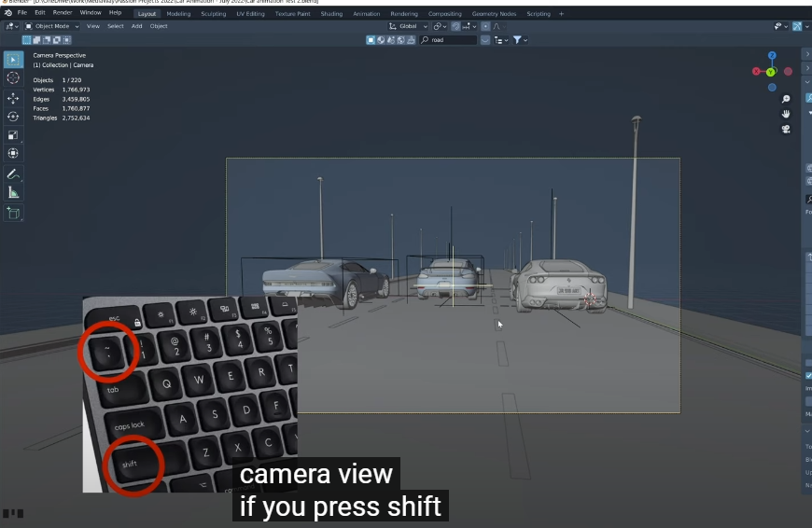Toggle snapping magnet icon
Image resolution: width=812 pixels, height=528 pixels.
point(455,26)
